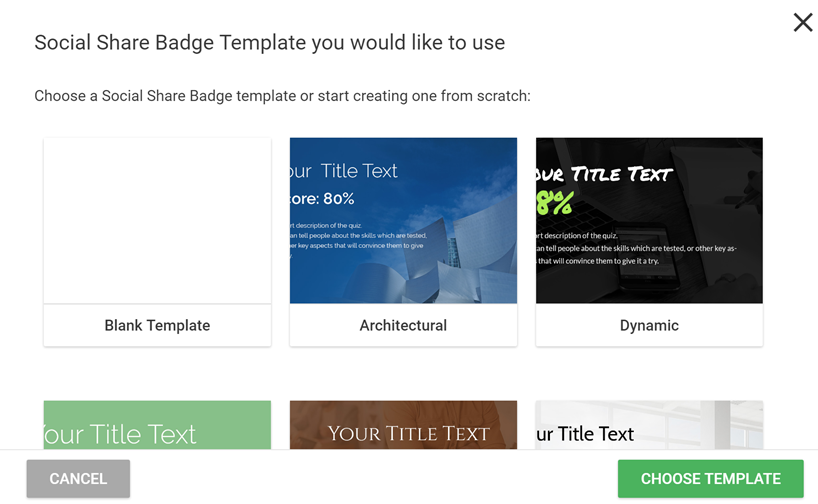Click the Choose a Social Share Badge instruction text
Viewport: 818px width, 504px height.
pos(282,96)
